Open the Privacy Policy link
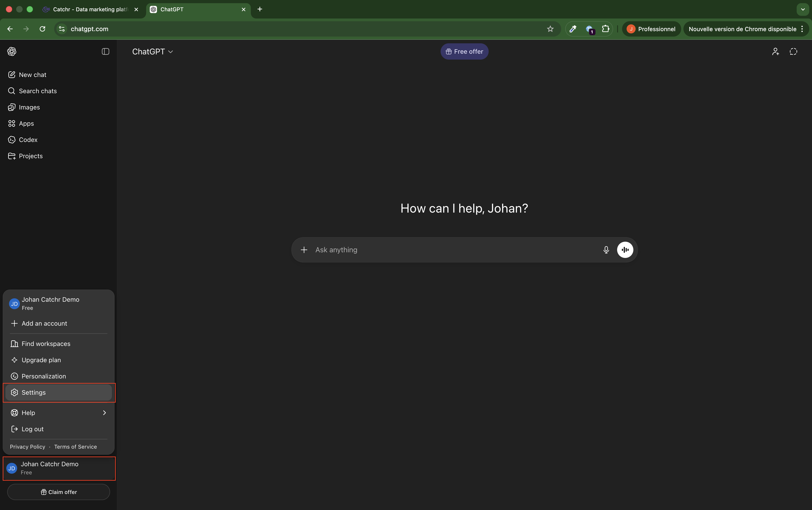This screenshot has height=510, width=812. pyautogui.click(x=27, y=447)
